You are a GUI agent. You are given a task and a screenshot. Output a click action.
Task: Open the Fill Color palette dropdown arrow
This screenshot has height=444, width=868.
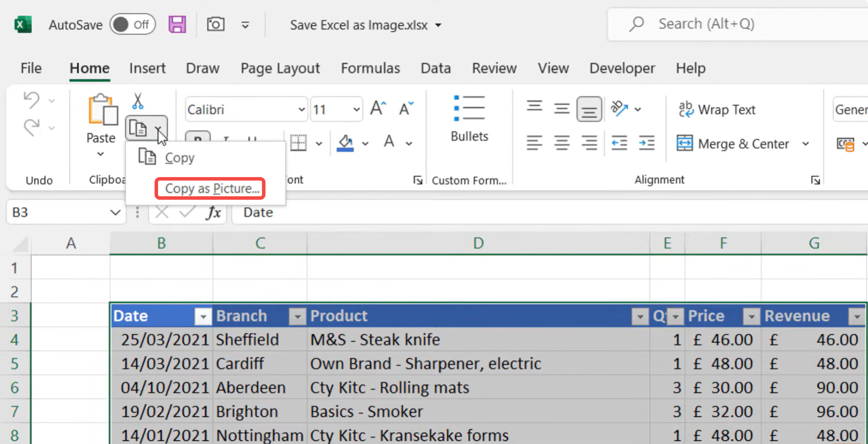pyautogui.click(x=365, y=143)
